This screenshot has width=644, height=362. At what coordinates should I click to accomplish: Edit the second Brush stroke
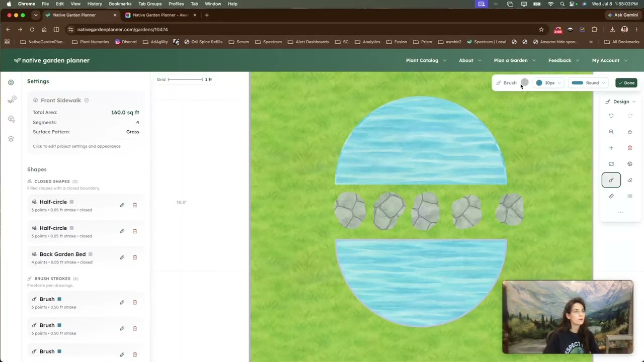tap(122, 328)
